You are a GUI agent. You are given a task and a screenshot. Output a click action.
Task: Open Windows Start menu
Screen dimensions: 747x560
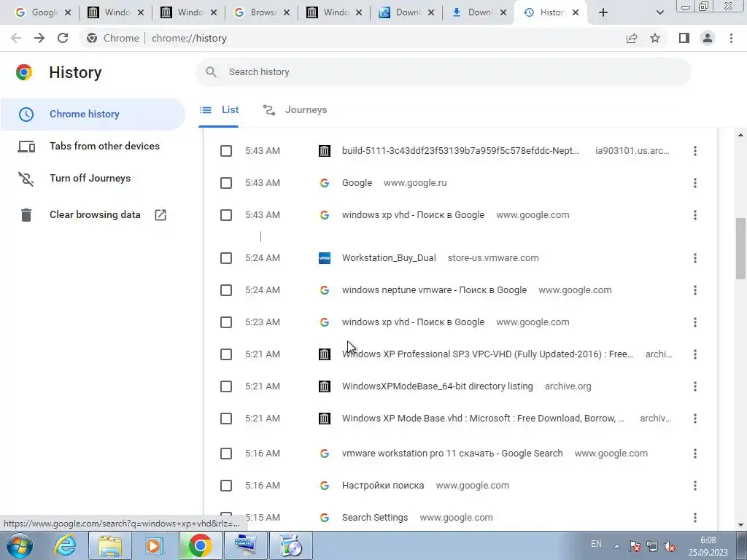(x=20, y=545)
